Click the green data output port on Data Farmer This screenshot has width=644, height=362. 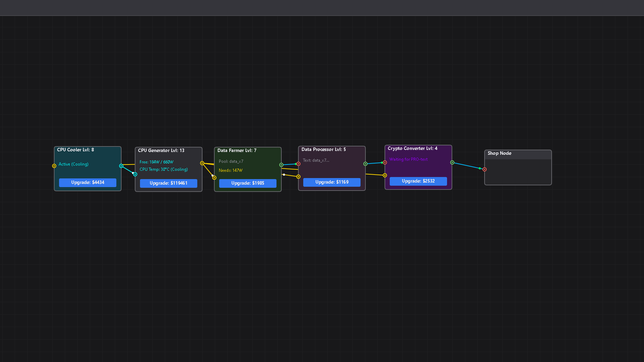(x=281, y=165)
